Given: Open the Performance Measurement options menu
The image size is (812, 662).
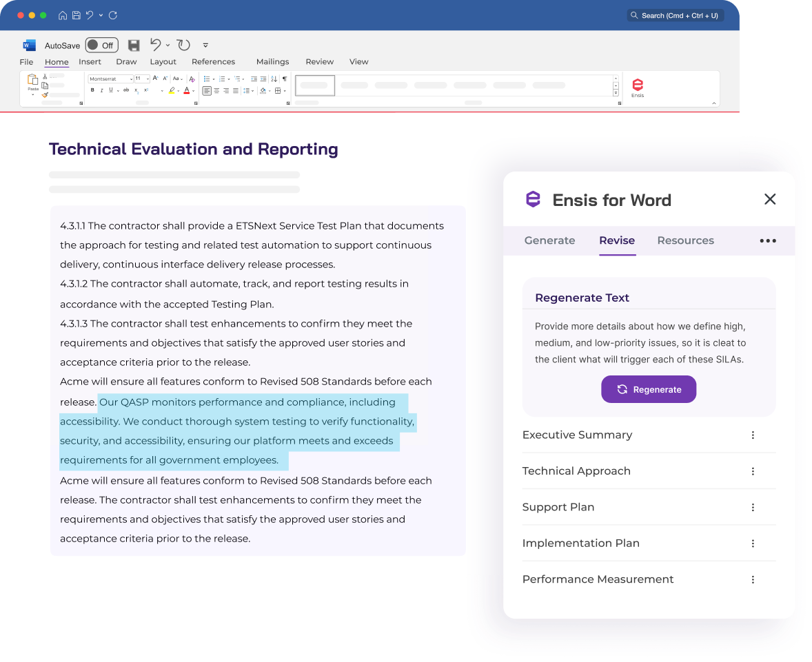Looking at the screenshot, I should click(x=753, y=580).
